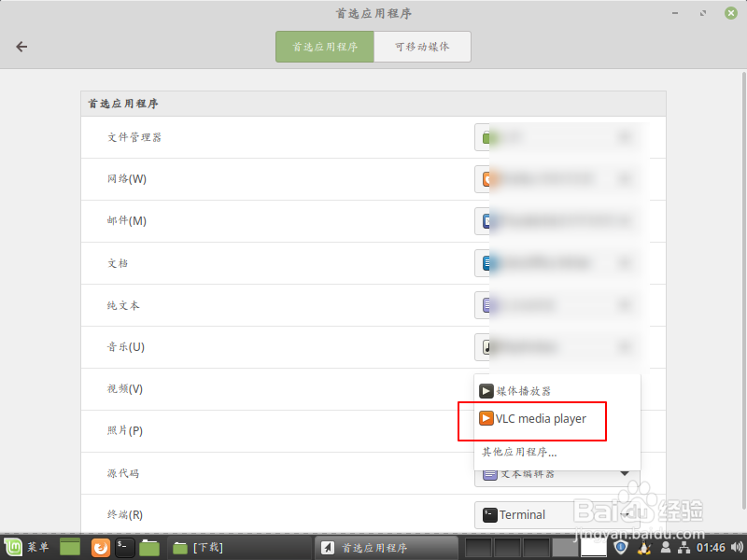Open the 终端 Terminal dropdown
The image size is (747, 560).
point(557,515)
